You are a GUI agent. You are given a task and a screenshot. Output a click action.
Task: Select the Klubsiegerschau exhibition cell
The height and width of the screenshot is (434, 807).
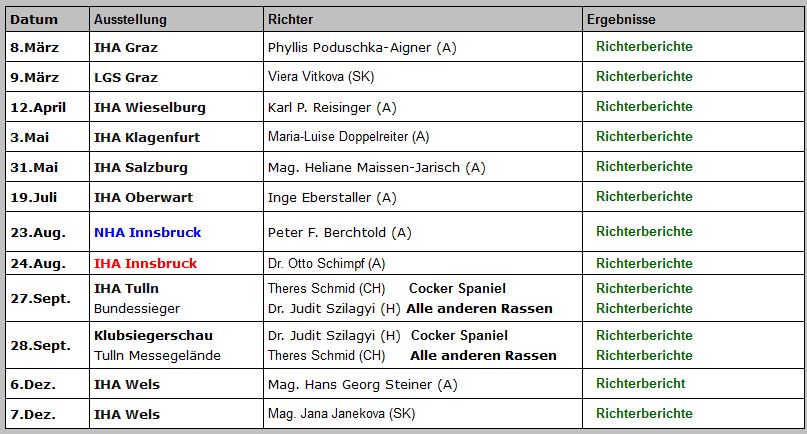pos(153,336)
